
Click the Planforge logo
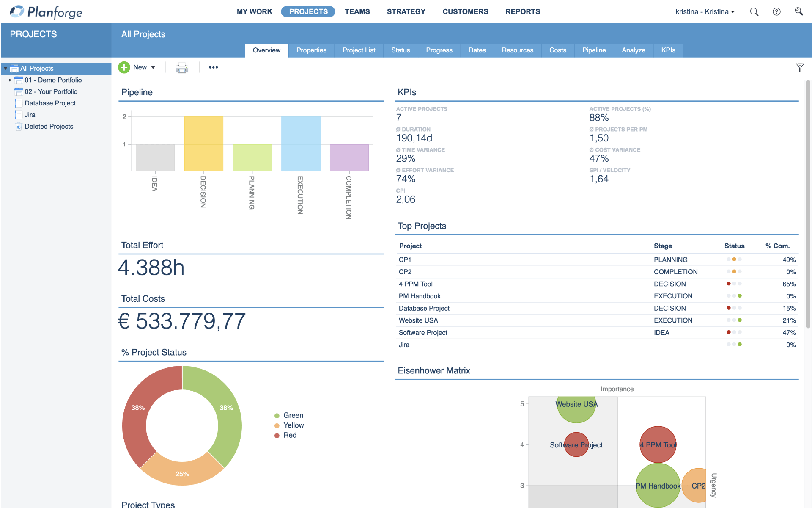click(x=46, y=12)
